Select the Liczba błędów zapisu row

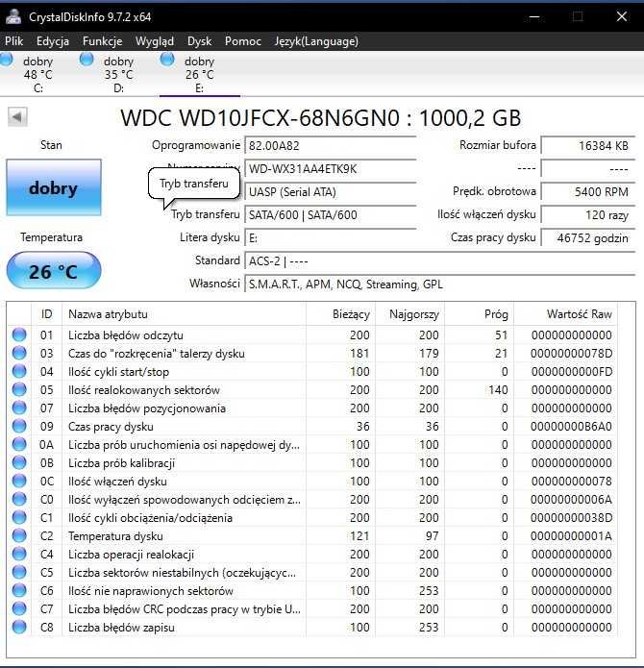[x=312, y=627]
